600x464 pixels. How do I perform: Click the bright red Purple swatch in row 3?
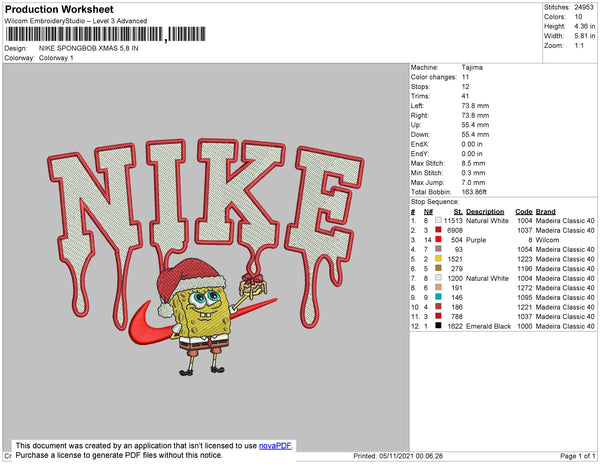pos(438,239)
